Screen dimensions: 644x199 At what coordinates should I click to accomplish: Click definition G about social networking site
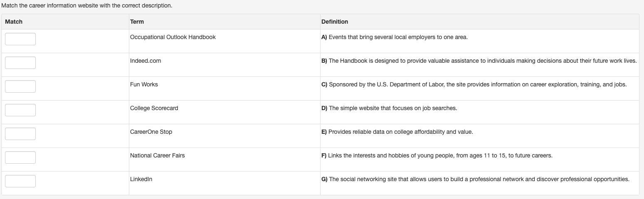point(475,179)
